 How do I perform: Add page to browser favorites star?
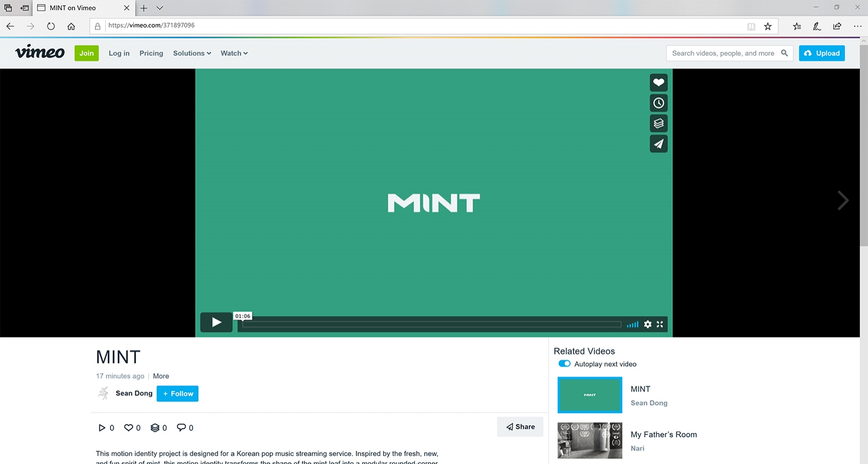coord(768,26)
